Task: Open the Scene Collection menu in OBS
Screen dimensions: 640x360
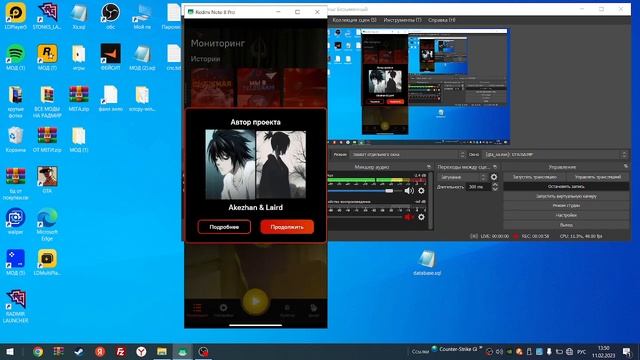Action: pyautogui.click(x=354, y=20)
